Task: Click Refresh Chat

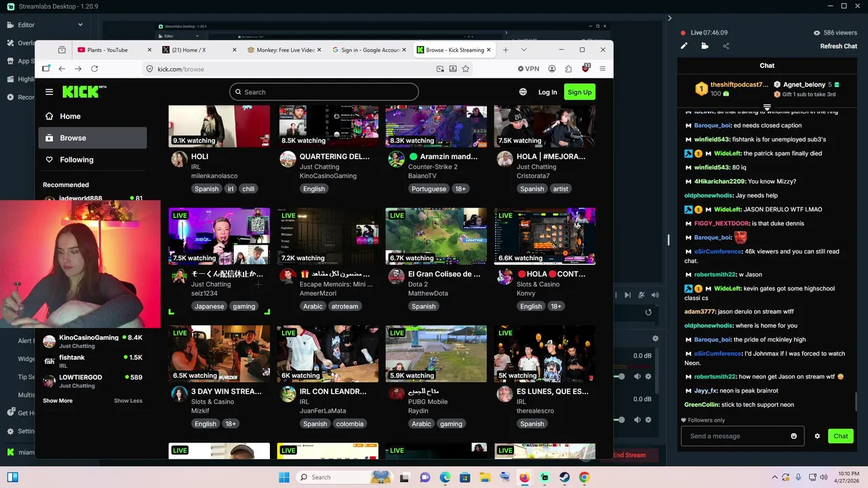Action: pyautogui.click(x=839, y=46)
